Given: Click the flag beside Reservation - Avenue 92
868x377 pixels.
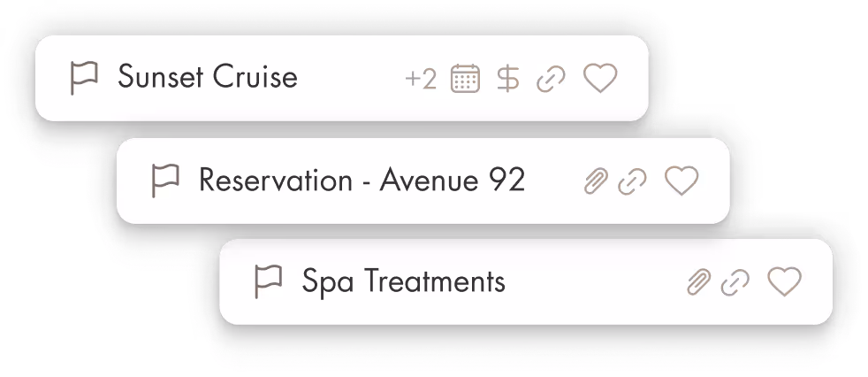Looking at the screenshot, I should pyautogui.click(x=165, y=181).
